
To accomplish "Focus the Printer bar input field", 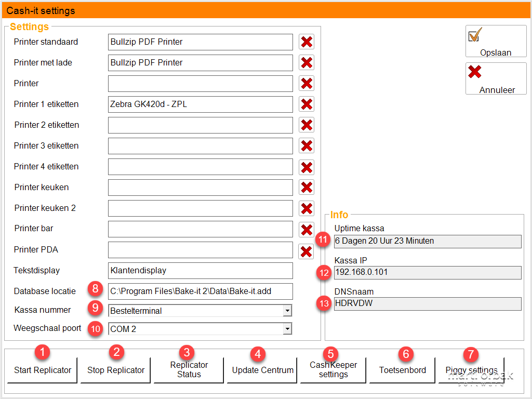I will 201,229.
